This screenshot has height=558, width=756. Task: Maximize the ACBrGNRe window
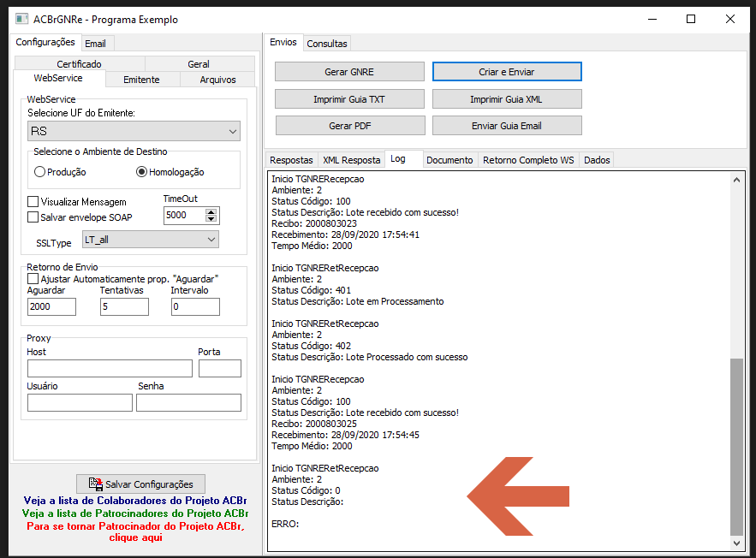point(691,19)
